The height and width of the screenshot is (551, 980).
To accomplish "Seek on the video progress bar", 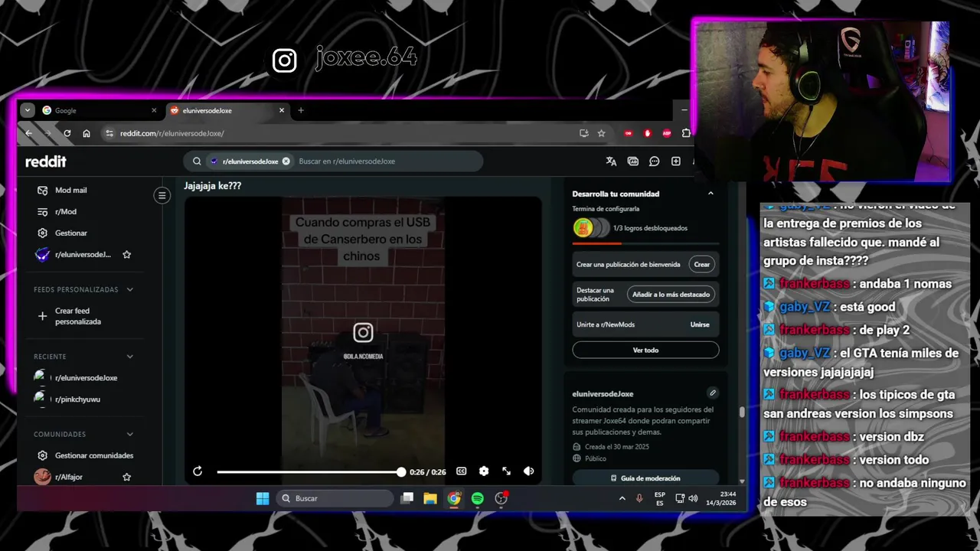I will coord(309,472).
